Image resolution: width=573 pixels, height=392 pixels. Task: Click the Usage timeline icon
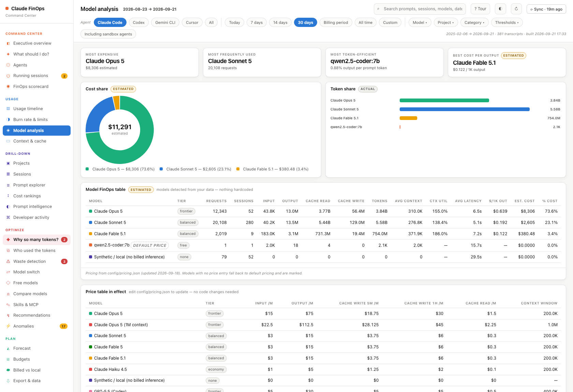coord(8,109)
